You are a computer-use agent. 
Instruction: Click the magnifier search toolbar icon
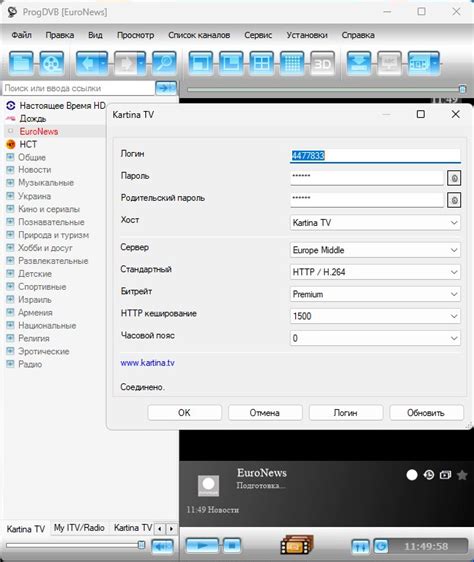click(164, 63)
